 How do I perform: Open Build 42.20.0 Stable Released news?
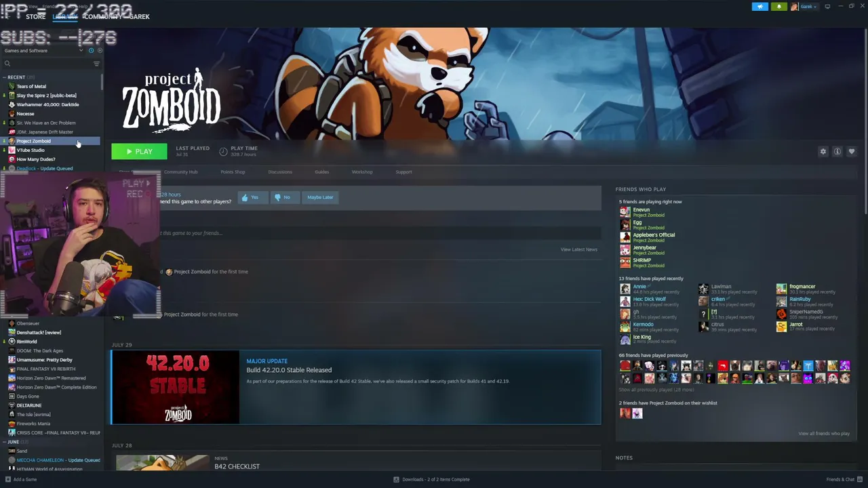click(289, 370)
